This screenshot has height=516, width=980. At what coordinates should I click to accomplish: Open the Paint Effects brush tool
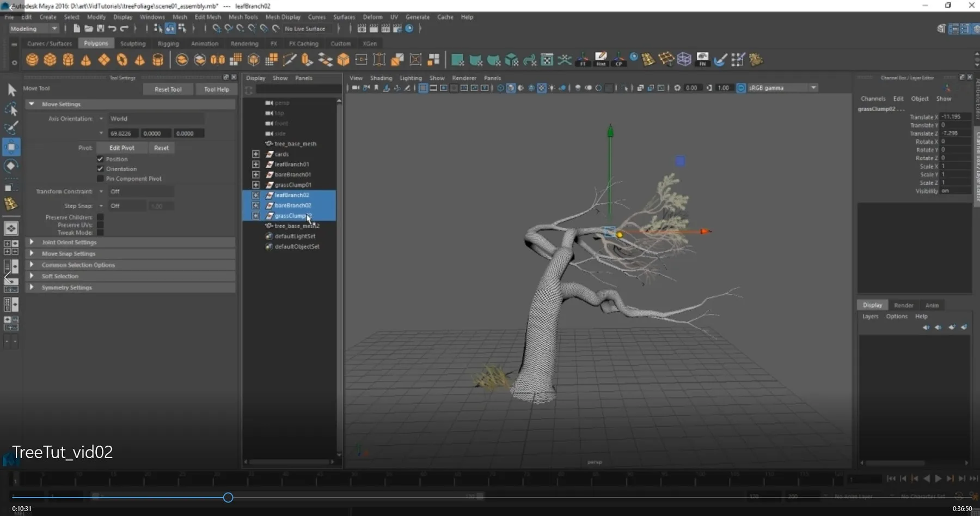720,60
